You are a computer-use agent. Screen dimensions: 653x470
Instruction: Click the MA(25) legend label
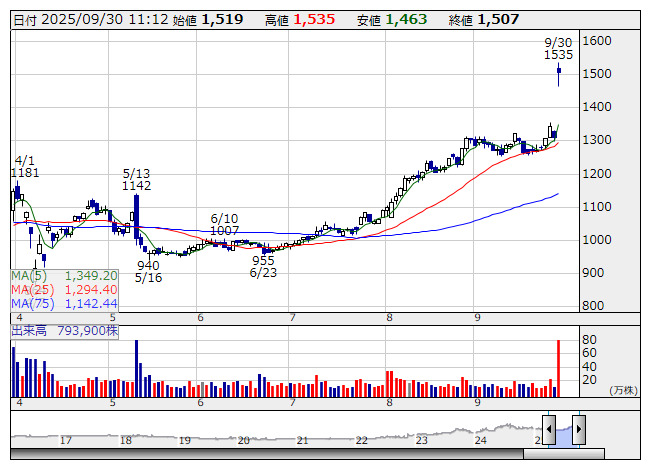click(32, 289)
